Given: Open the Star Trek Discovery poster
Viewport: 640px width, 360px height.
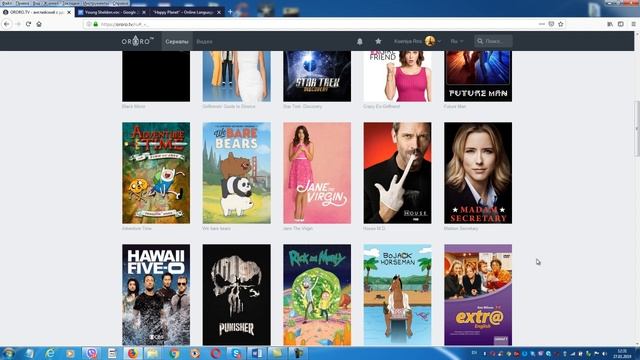Looking at the screenshot, I should tap(317, 76).
